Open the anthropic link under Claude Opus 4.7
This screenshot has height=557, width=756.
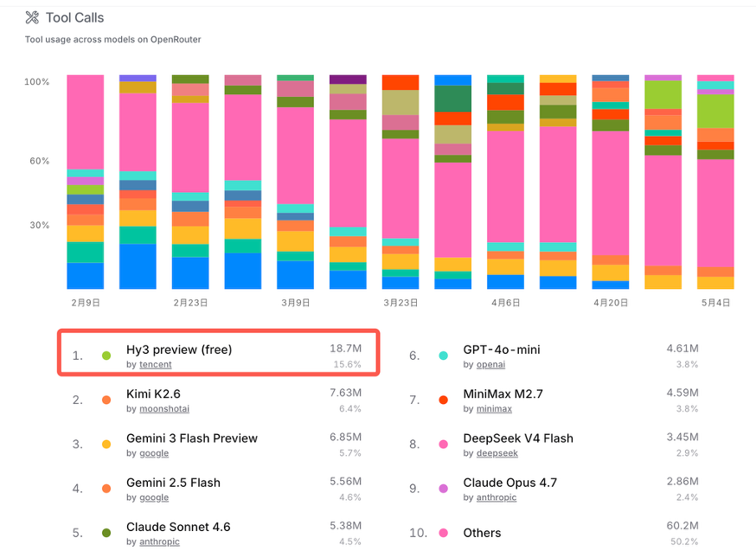[497, 497]
